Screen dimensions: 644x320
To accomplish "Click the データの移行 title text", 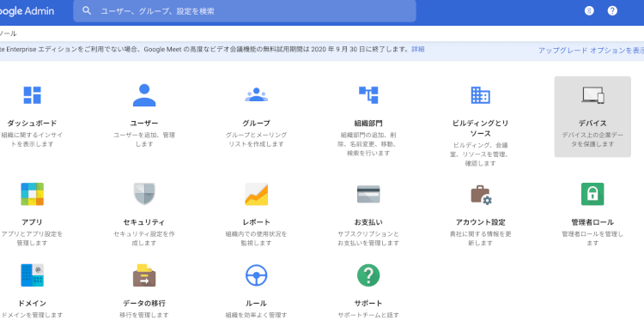I will click(144, 303).
